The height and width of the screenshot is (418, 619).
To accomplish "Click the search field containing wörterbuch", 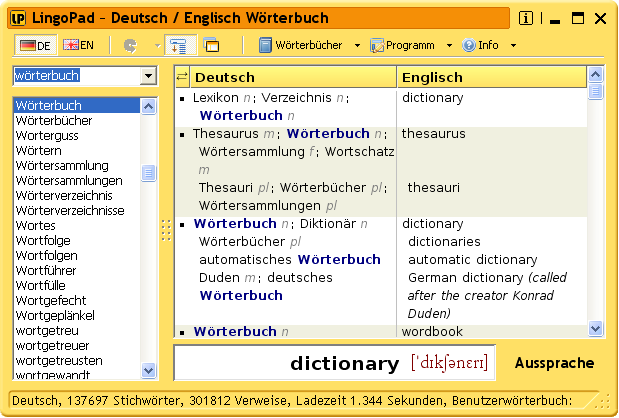I will (77, 75).
